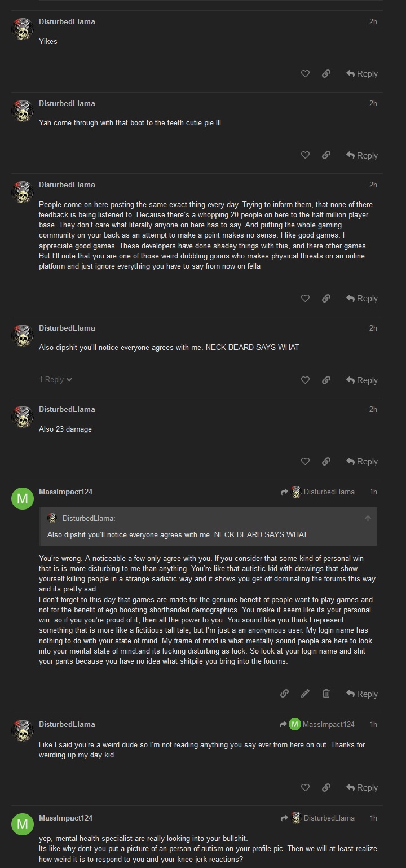Copy link icon on "Also 23 damage" post
The height and width of the screenshot is (868, 406).
[x=326, y=462]
